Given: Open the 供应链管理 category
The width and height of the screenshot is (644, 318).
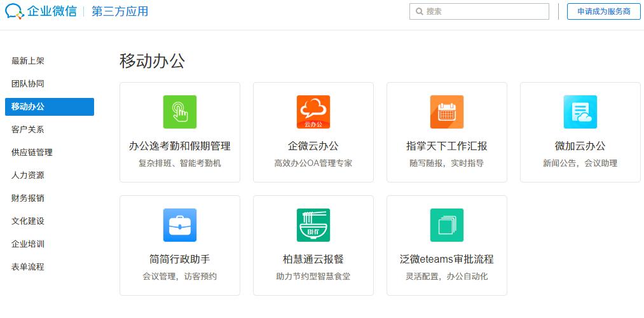Looking at the screenshot, I should pyautogui.click(x=32, y=153).
